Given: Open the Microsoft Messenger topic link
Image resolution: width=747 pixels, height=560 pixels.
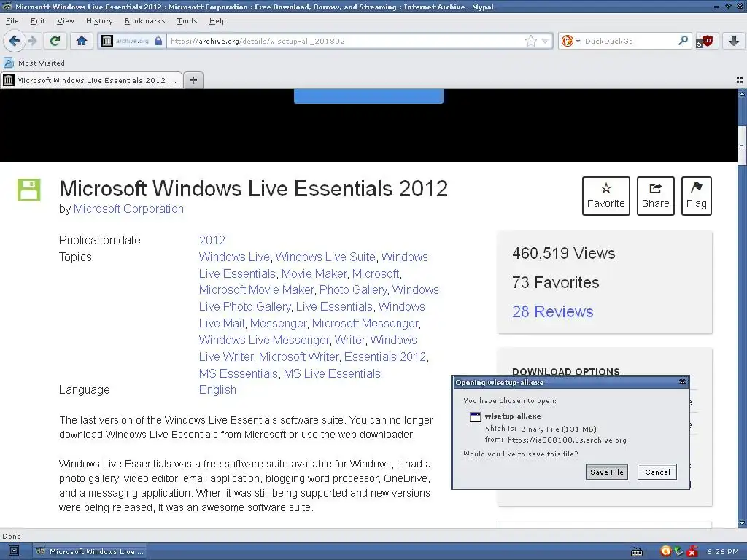Looking at the screenshot, I should coord(365,323).
